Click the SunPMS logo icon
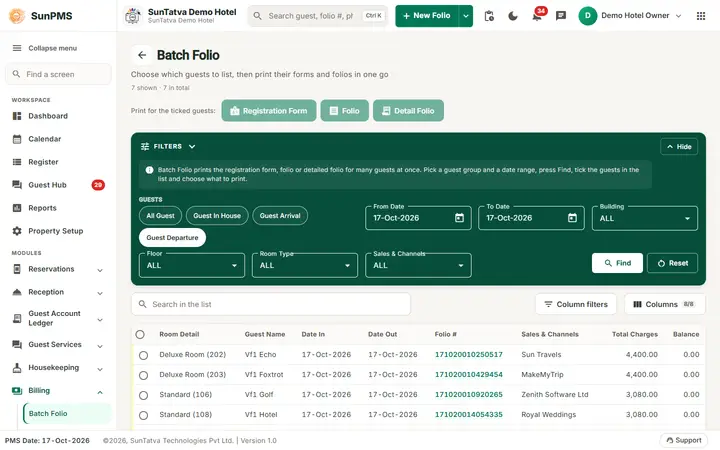The height and width of the screenshot is (450, 720). click(x=17, y=16)
